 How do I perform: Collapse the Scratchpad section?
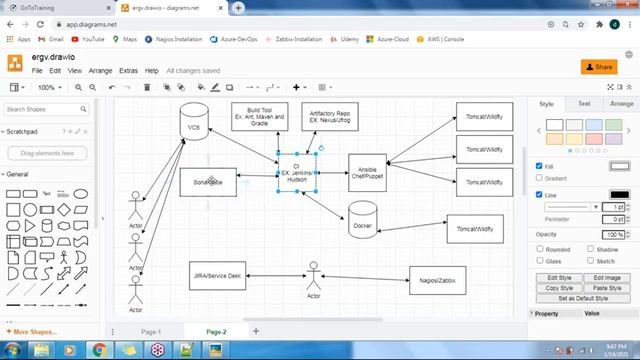(21, 132)
